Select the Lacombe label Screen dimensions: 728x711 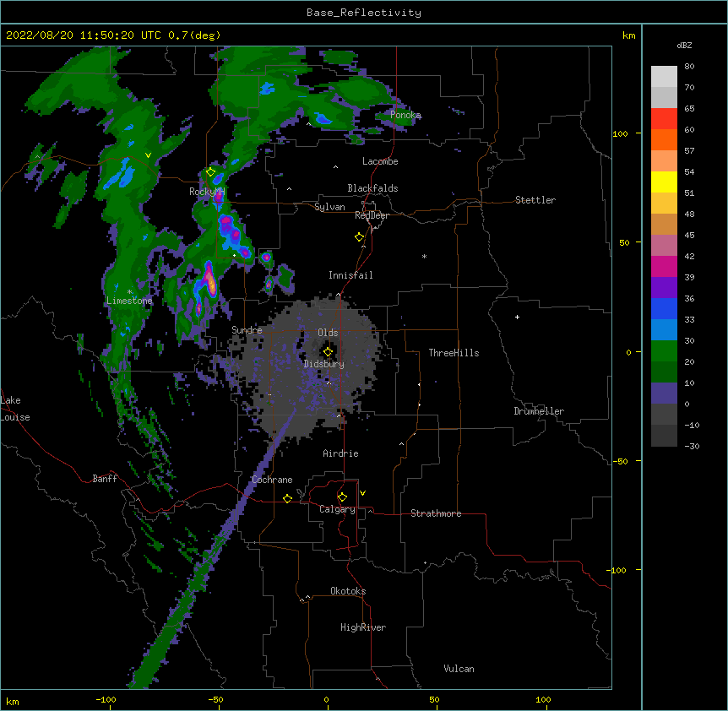click(380, 161)
